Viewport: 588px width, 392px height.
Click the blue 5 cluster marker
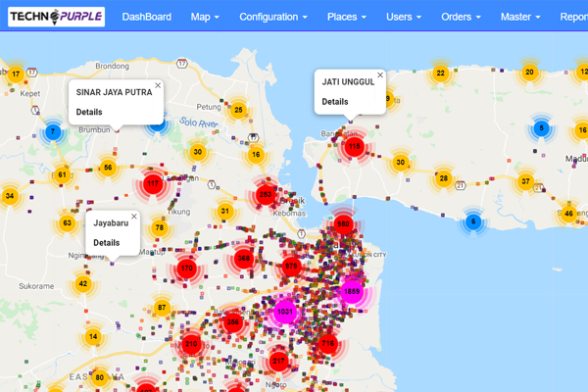click(541, 128)
